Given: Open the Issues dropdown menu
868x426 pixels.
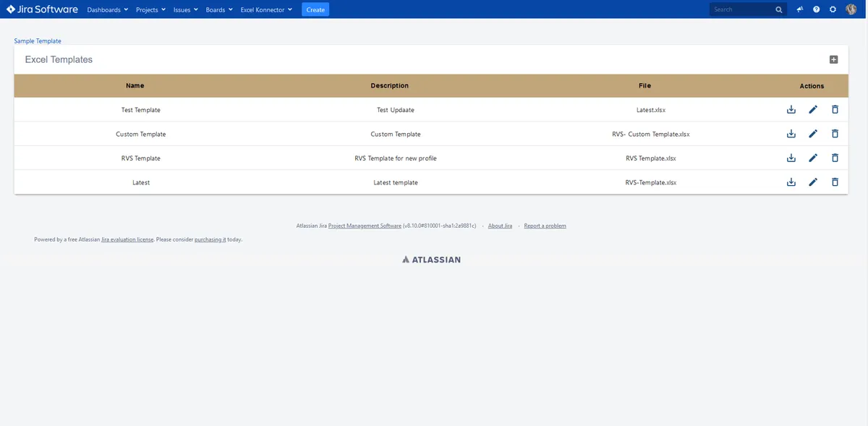Looking at the screenshot, I should (185, 9).
